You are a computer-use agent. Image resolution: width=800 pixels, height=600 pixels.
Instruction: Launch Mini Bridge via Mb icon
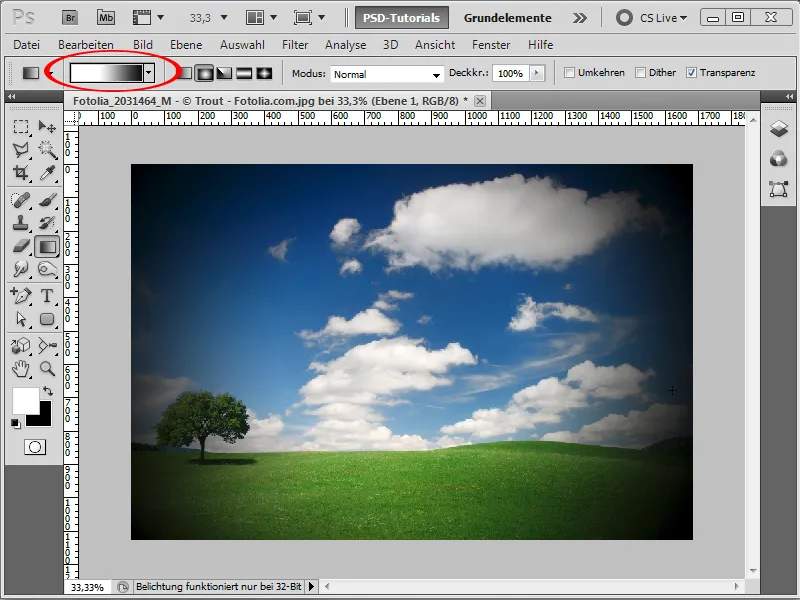click(106, 18)
